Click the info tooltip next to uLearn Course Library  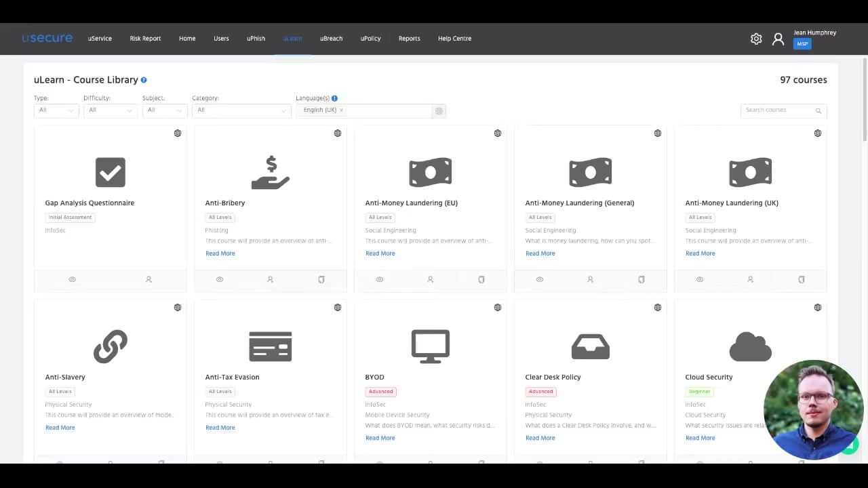click(x=143, y=80)
